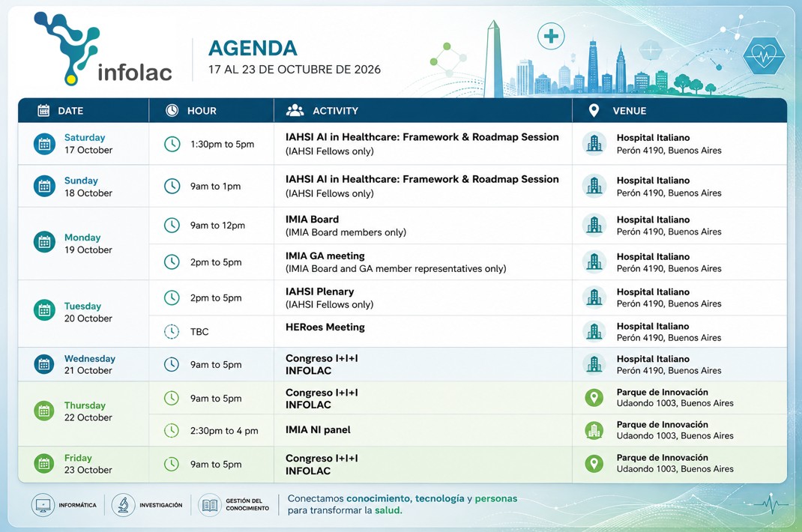Click the clock icon in Wednesday's row
The width and height of the screenshot is (802, 532).
pos(172,364)
